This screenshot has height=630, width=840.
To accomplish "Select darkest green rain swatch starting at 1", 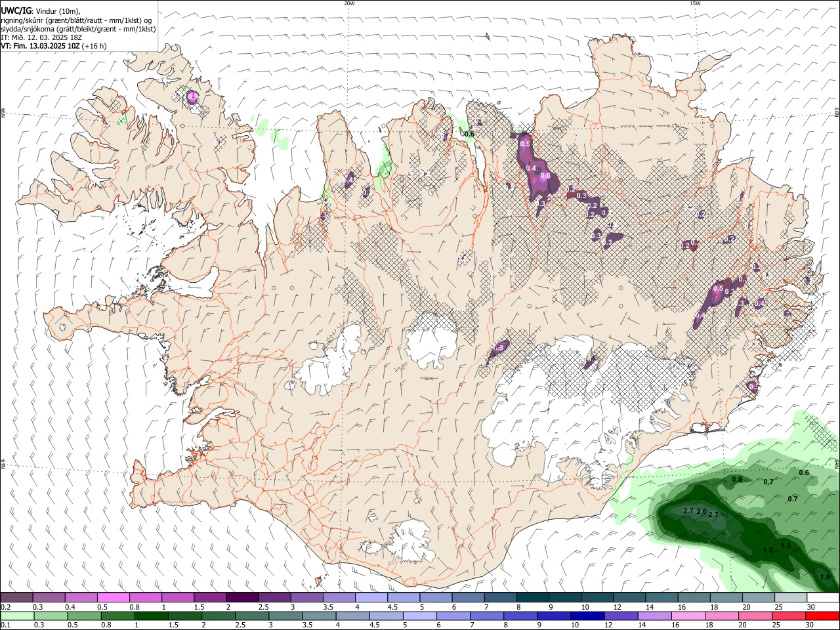I will pos(152,616).
